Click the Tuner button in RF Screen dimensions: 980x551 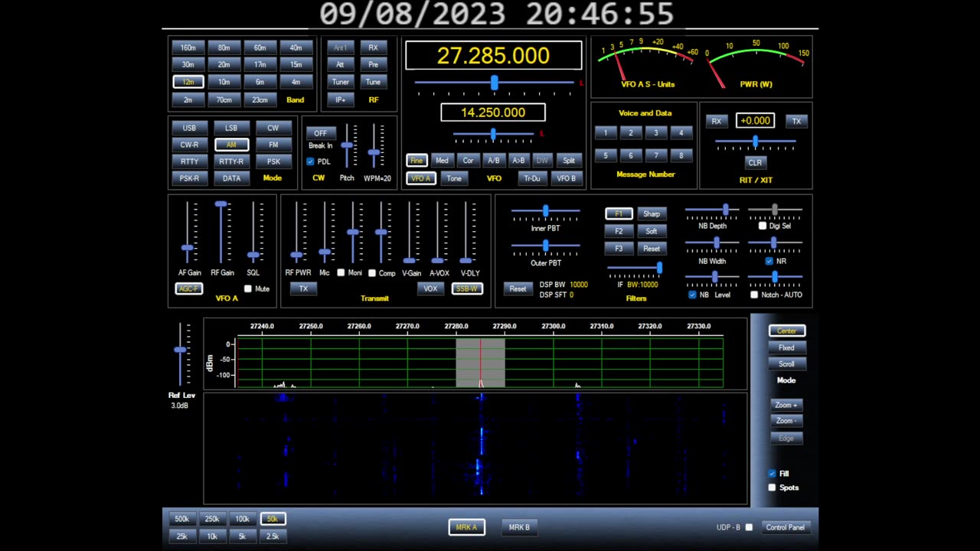340,82
